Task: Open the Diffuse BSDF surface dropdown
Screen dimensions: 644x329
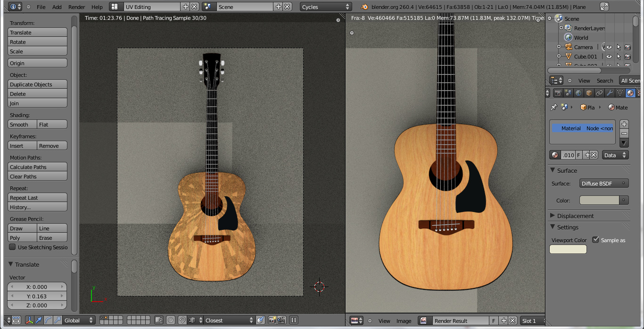Action: (x=604, y=184)
